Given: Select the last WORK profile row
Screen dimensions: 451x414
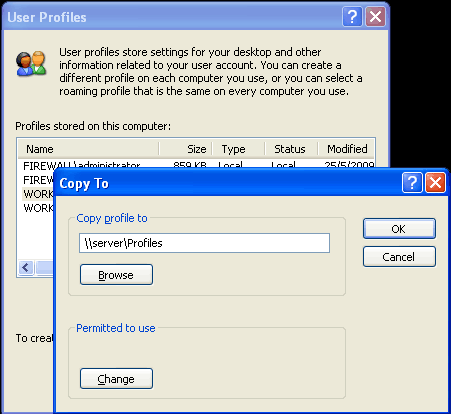Looking at the screenshot, I should 37,208.
